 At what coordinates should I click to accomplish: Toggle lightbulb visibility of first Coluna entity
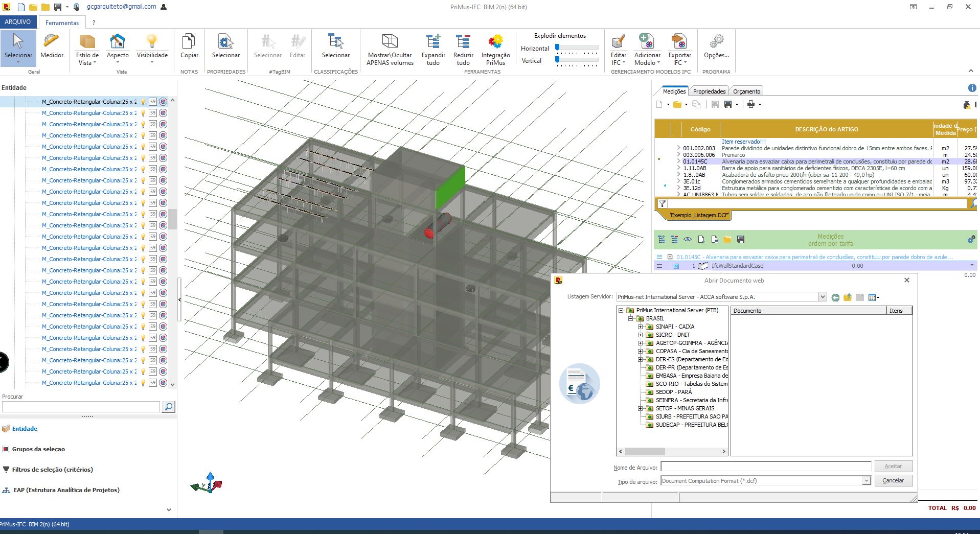click(x=143, y=102)
